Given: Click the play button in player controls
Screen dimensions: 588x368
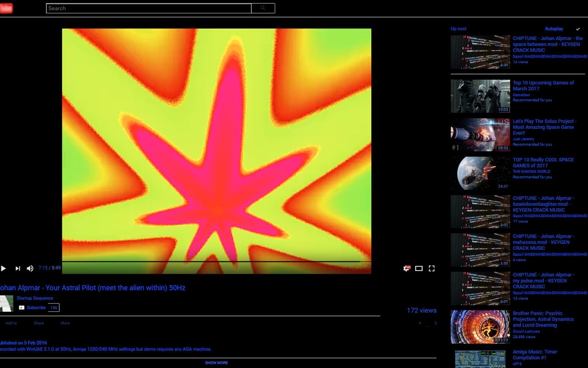Looking at the screenshot, I should (3, 269).
